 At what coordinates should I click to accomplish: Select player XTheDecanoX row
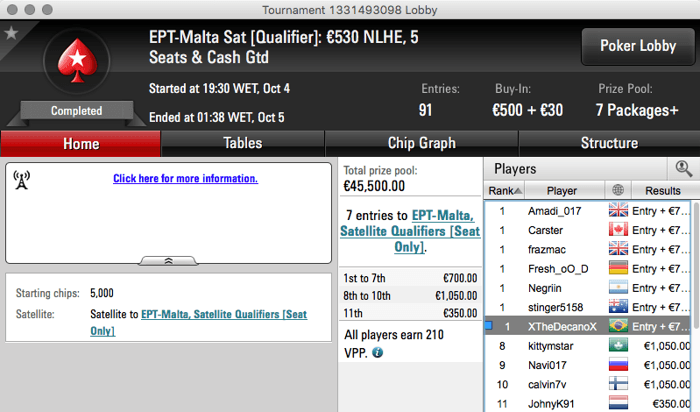588,326
